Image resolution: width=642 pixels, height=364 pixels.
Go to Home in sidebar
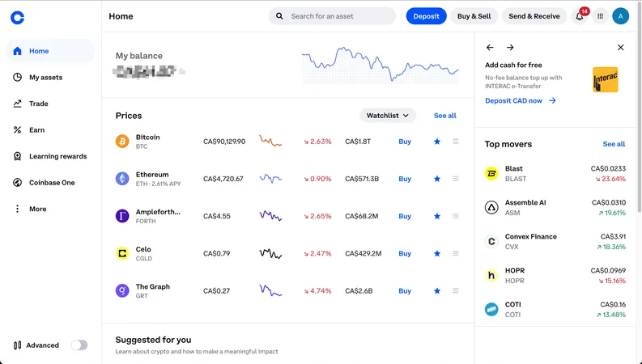coord(50,51)
